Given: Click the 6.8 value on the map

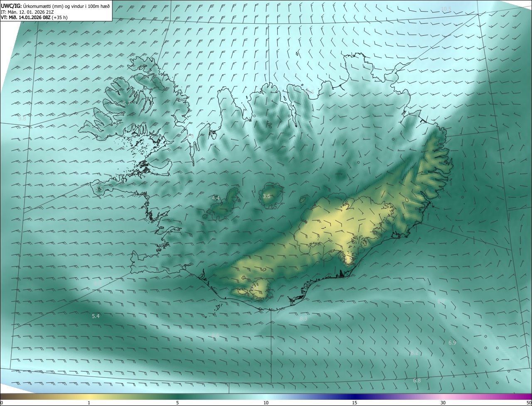Looking at the screenshot, I should coord(417,380).
